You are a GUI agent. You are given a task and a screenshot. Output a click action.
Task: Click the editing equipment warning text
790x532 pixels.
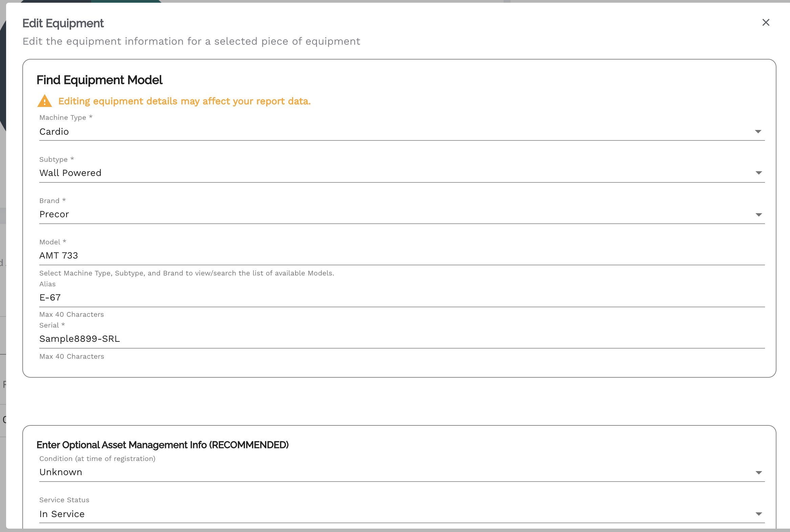(184, 101)
